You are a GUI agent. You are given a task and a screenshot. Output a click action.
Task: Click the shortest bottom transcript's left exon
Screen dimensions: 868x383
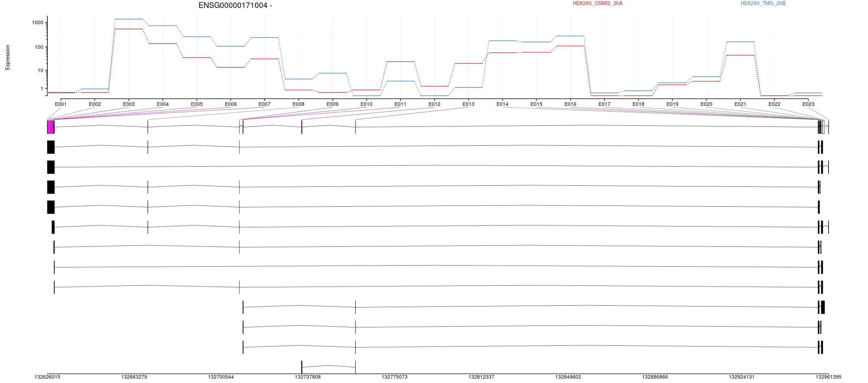tap(302, 367)
